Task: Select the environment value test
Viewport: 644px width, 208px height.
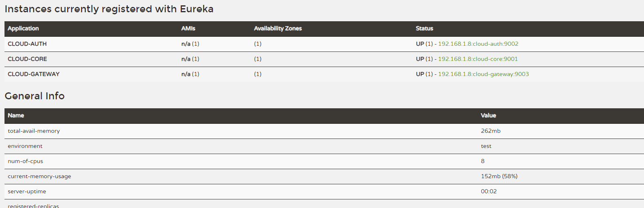Action: click(486, 146)
